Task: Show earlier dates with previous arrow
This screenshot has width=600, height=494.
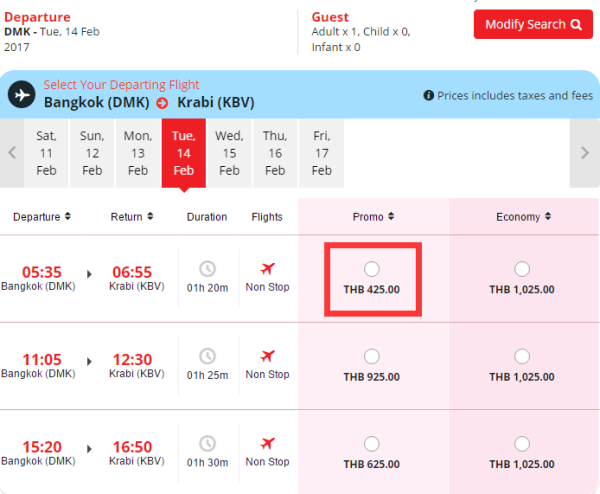Action: pos(12,153)
